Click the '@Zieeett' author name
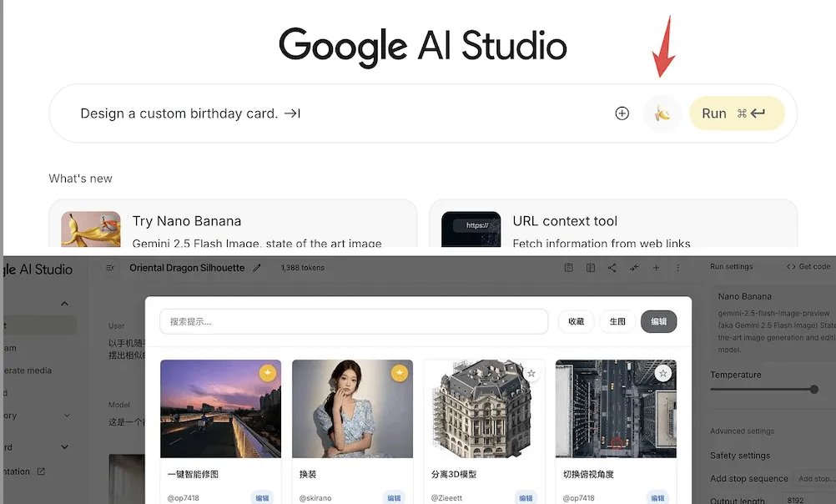This screenshot has height=504, width=836. pos(446,498)
